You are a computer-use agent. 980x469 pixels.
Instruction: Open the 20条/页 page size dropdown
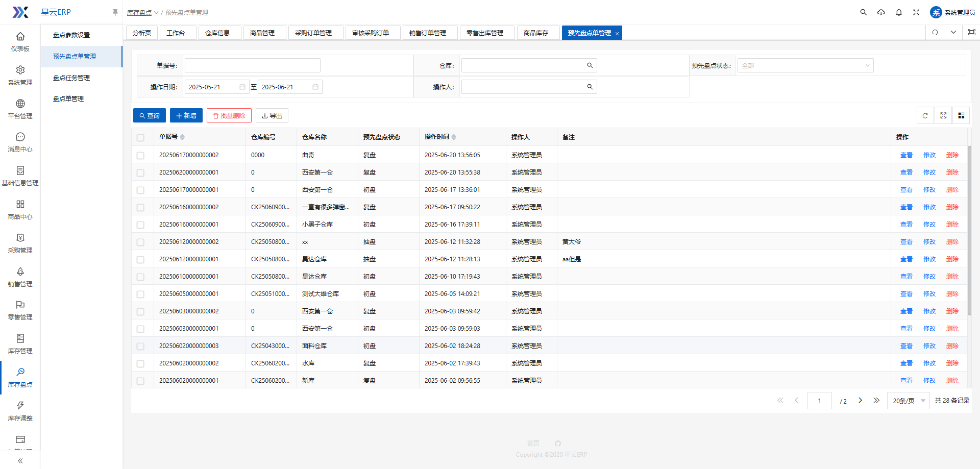click(x=909, y=401)
